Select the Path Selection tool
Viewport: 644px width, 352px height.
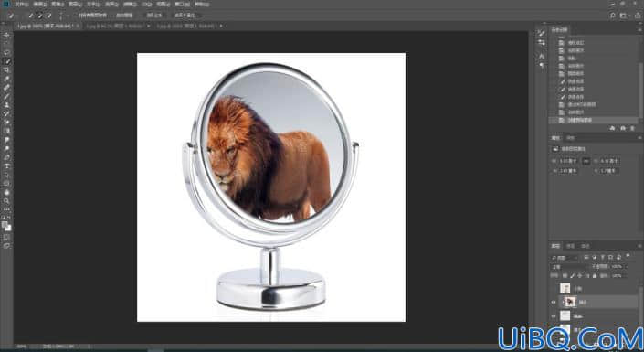click(x=6, y=175)
